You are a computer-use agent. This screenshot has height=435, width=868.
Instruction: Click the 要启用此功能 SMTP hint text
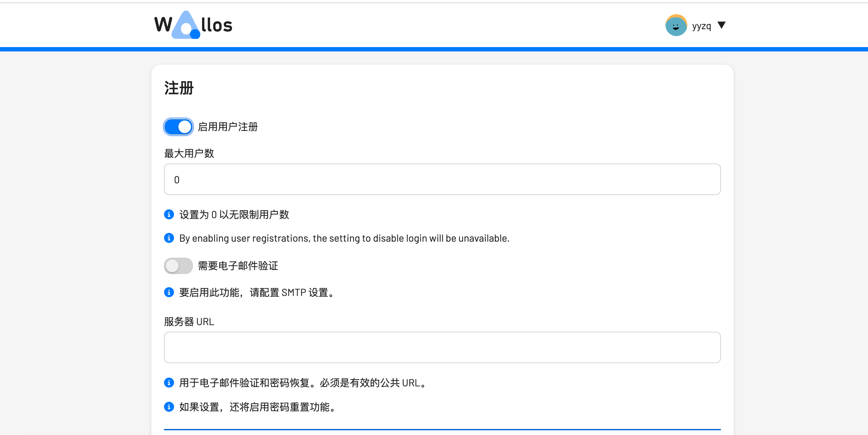[257, 293]
